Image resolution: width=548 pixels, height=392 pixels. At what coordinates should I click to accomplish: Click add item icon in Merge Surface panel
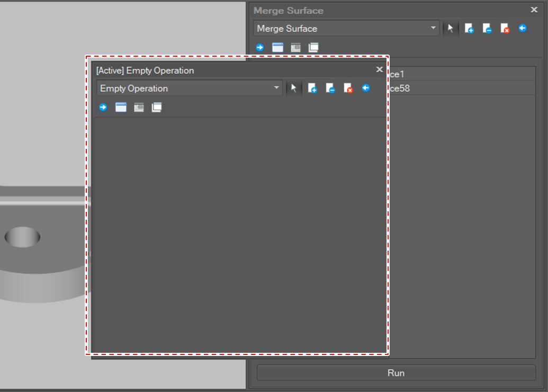(x=469, y=29)
